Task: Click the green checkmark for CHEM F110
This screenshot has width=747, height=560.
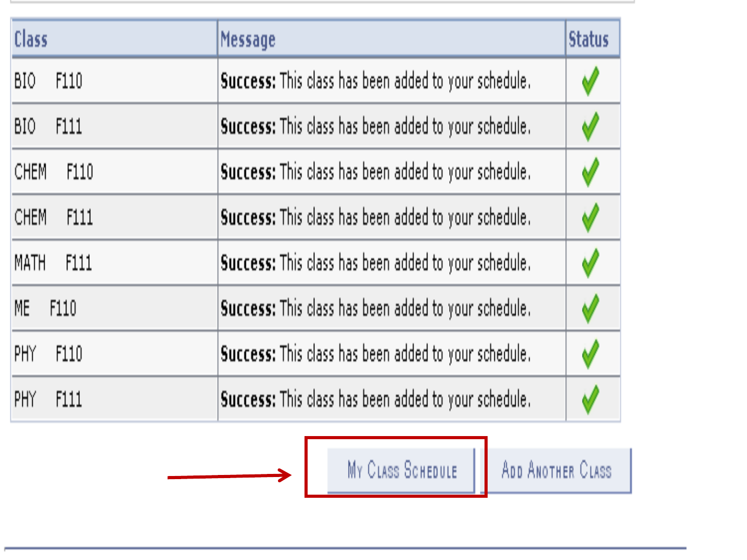Action: 590,172
